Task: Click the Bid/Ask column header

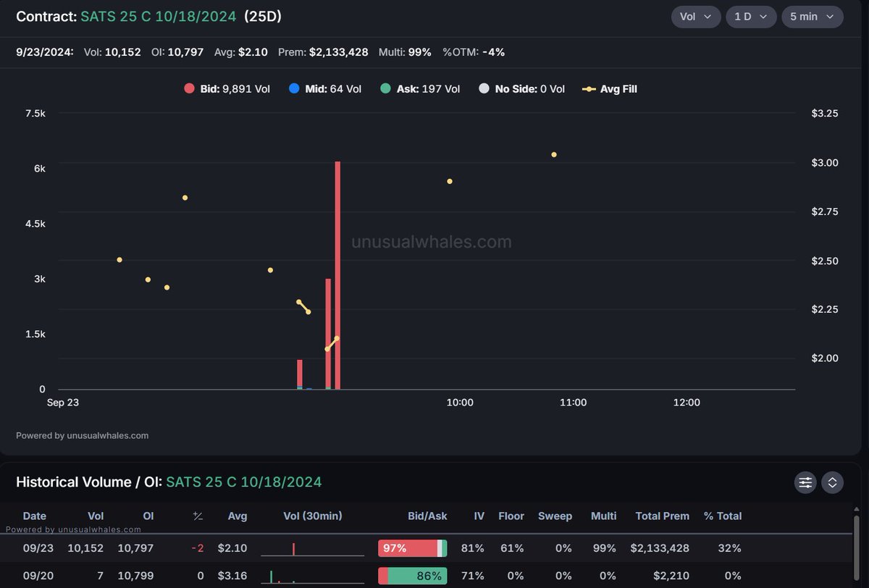Action: click(x=427, y=516)
